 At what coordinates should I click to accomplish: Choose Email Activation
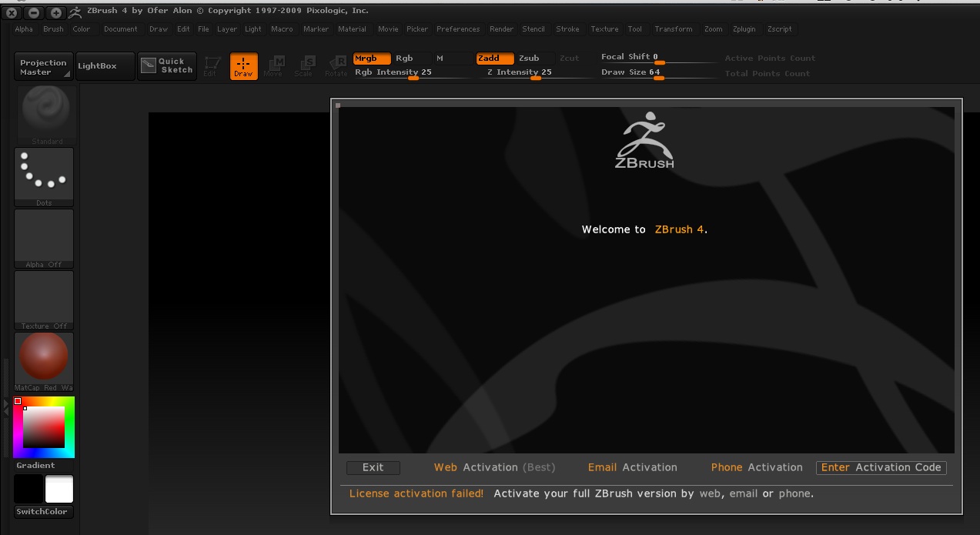click(633, 467)
